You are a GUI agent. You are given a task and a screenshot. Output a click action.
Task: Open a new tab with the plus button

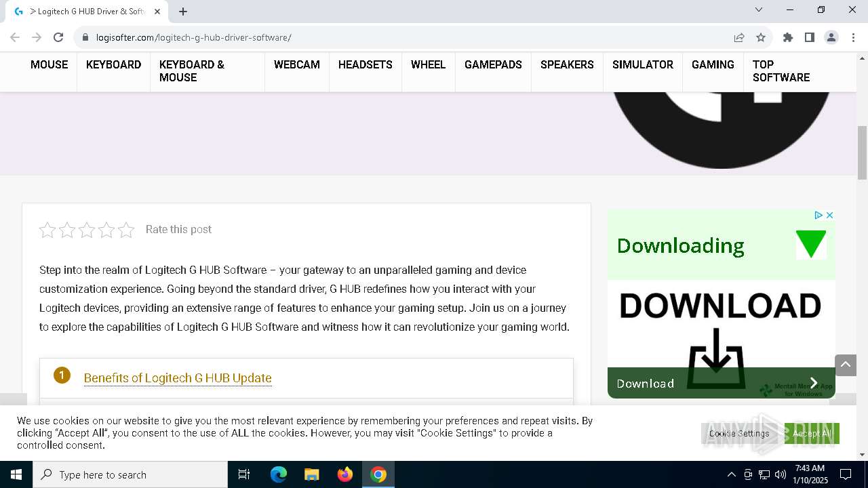183,12
